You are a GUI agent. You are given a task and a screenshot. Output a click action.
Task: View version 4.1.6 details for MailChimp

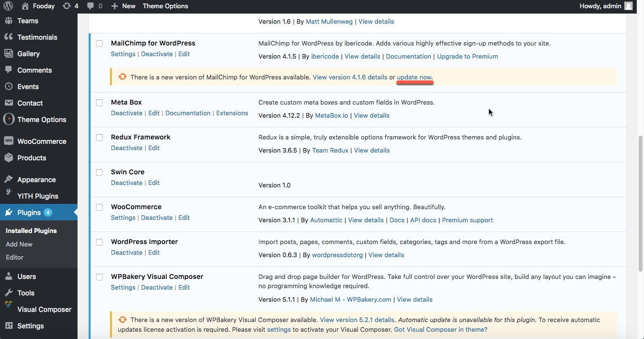(x=350, y=77)
